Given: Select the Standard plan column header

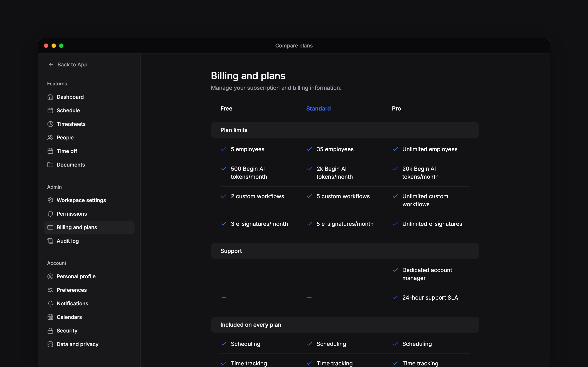Looking at the screenshot, I should point(318,109).
